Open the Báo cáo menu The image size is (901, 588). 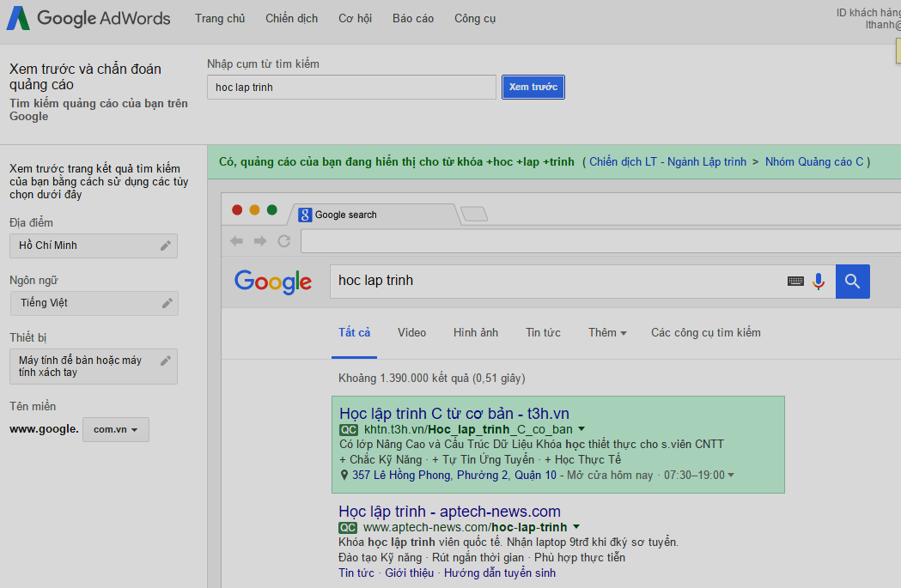coord(413,18)
